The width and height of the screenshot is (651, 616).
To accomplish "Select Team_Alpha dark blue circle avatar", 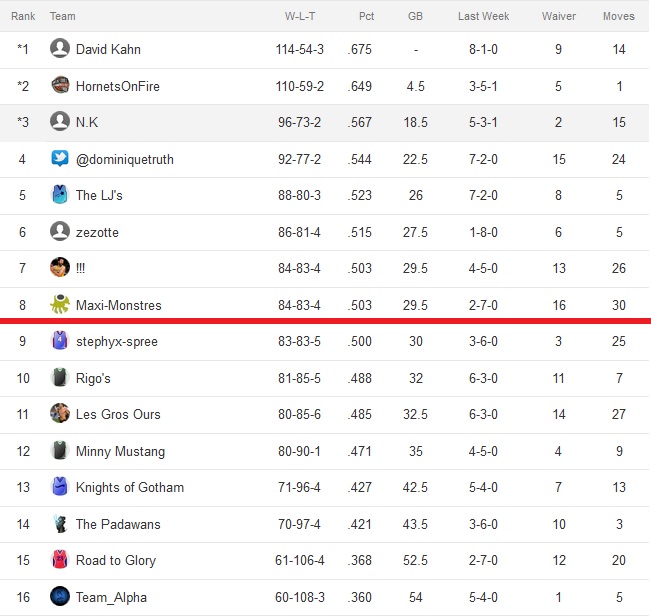I will coord(60,596).
